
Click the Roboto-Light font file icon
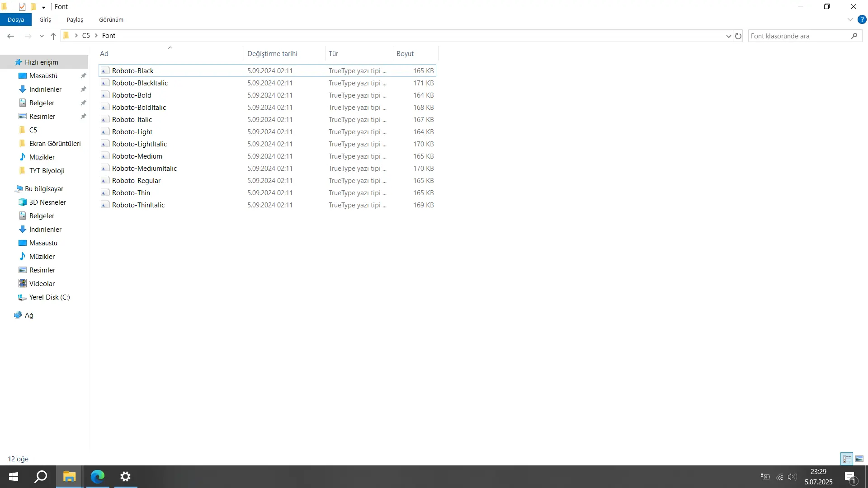(x=105, y=132)
